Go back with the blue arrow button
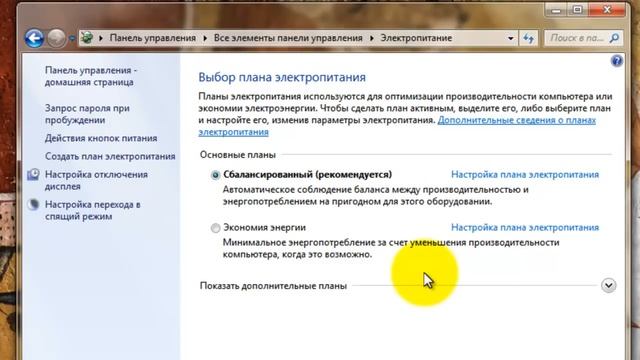 point(34,38)
